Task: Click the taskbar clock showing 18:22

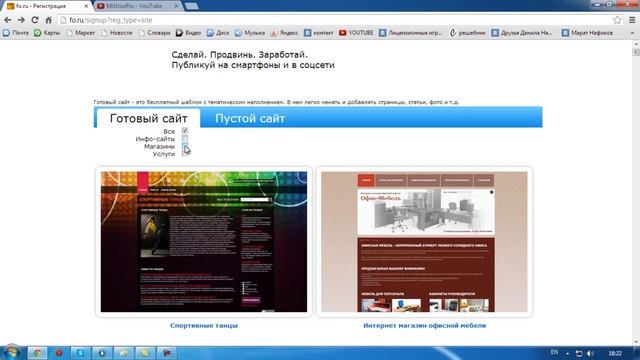Action: click(615, 353)
